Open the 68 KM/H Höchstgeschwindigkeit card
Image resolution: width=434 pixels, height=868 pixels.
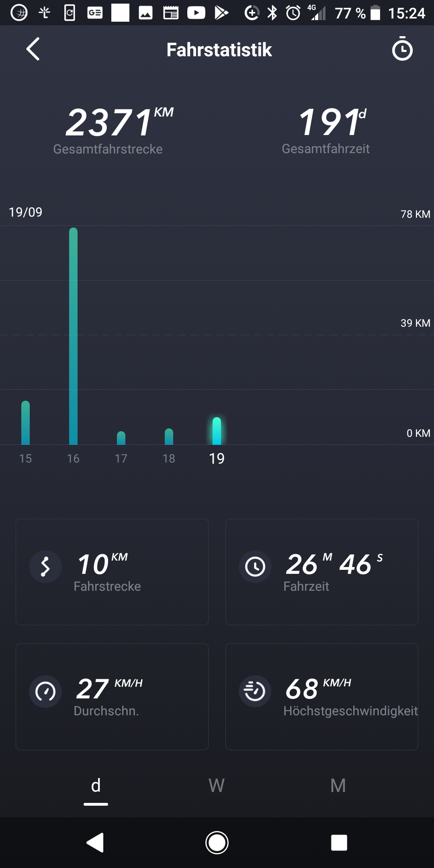click(321, 696)
